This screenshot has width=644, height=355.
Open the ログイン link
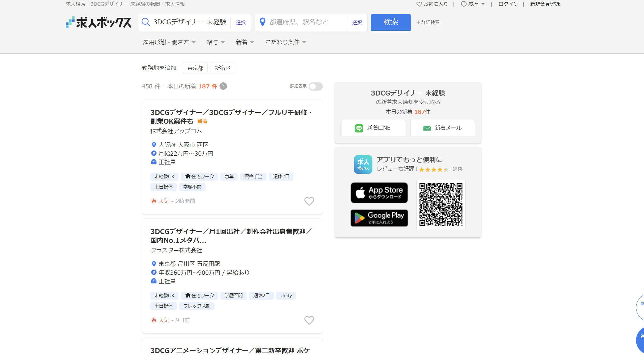tap(508, 4)
